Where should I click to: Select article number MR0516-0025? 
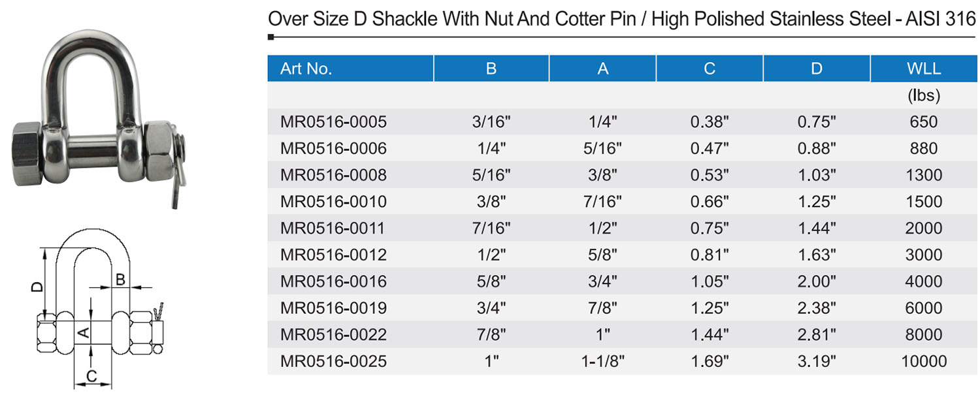point(333,361)
